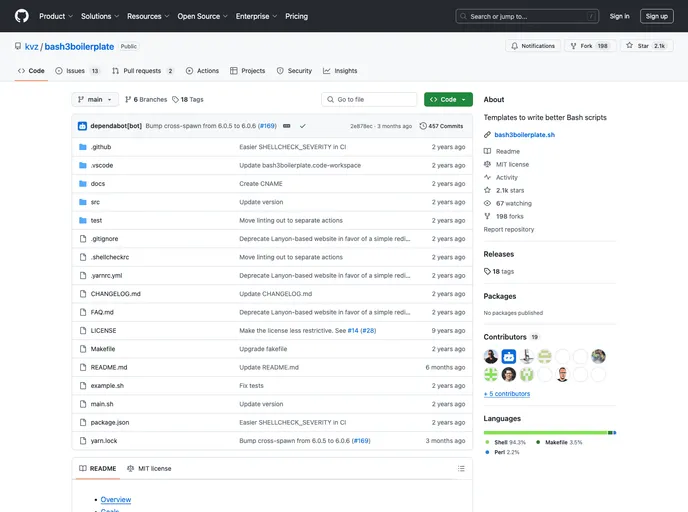Screen dimensions: 688x512
Task: Click the test folder icon
Action: (82, 221)
